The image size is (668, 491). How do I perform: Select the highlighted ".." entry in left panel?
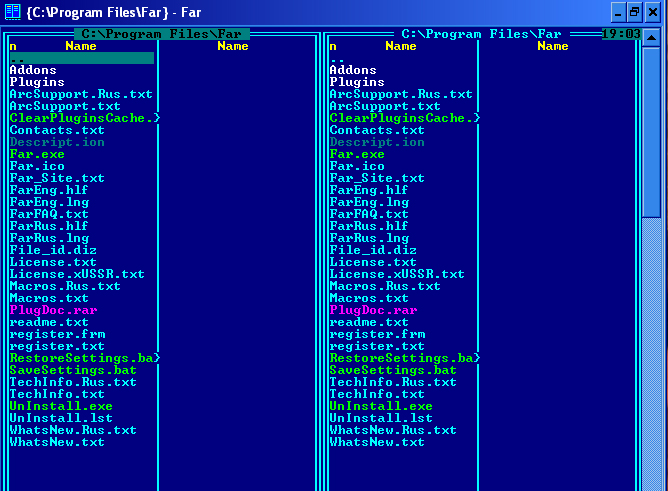tap(81, 58)
